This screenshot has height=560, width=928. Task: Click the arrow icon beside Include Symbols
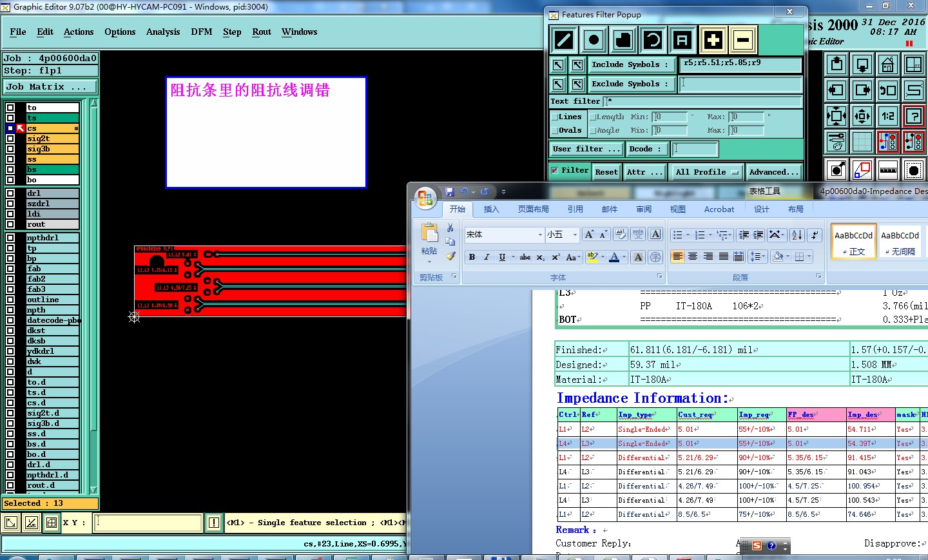pos(558,64)
